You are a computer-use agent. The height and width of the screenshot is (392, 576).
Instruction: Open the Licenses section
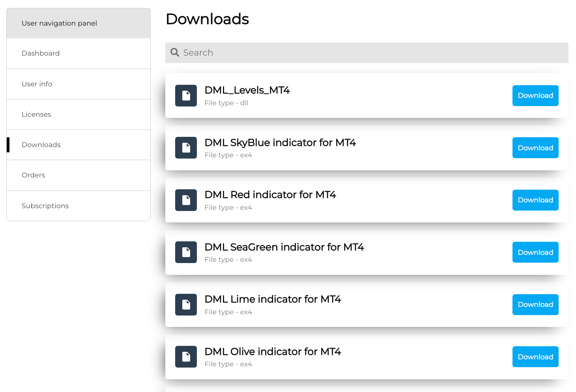point(36,114)
